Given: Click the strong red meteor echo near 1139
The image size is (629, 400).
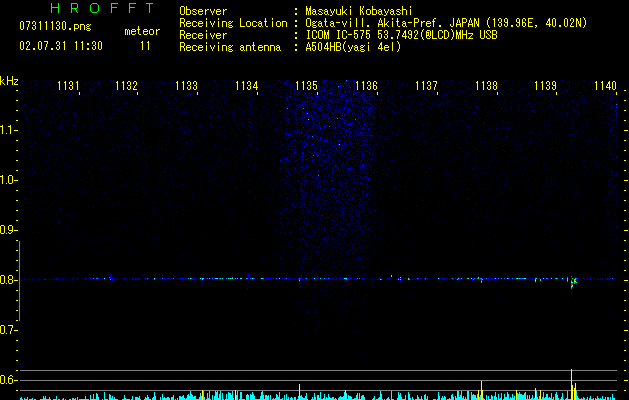Looking at the screenshot, I should pyautogui.click(x=573, y=283).
